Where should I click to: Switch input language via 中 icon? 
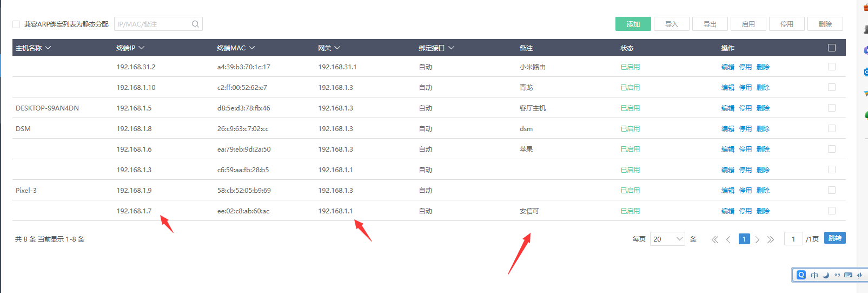pyautogui.click(x=814, y=275)
